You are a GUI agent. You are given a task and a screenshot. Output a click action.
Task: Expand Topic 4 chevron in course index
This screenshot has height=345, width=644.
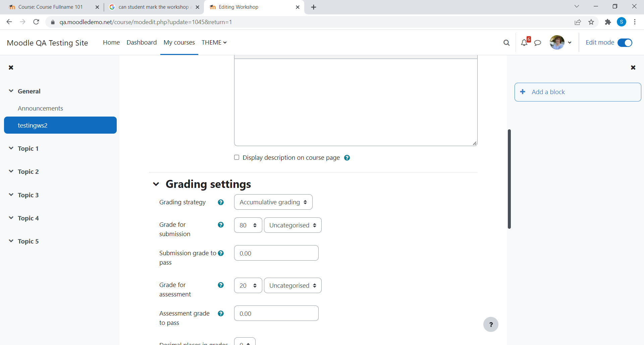coord(11,218)
